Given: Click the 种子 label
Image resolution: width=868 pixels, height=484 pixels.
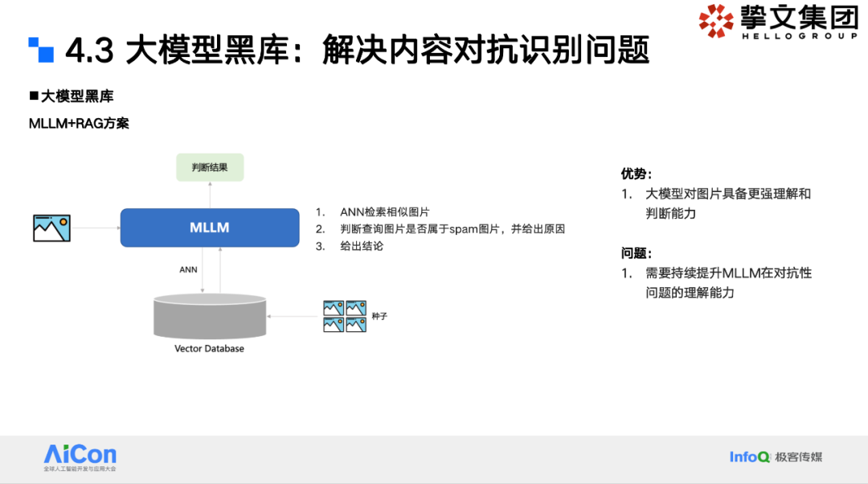Looking at the screenshot, I should pos(379,316).
